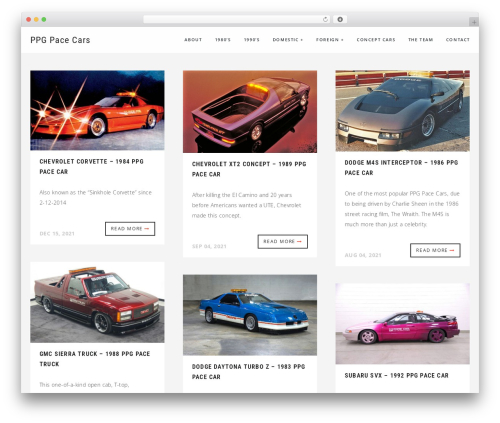Screen dimensions: 500x423
Task: Open the GMC Sierra Truck title link
Action: coord(95,359)
